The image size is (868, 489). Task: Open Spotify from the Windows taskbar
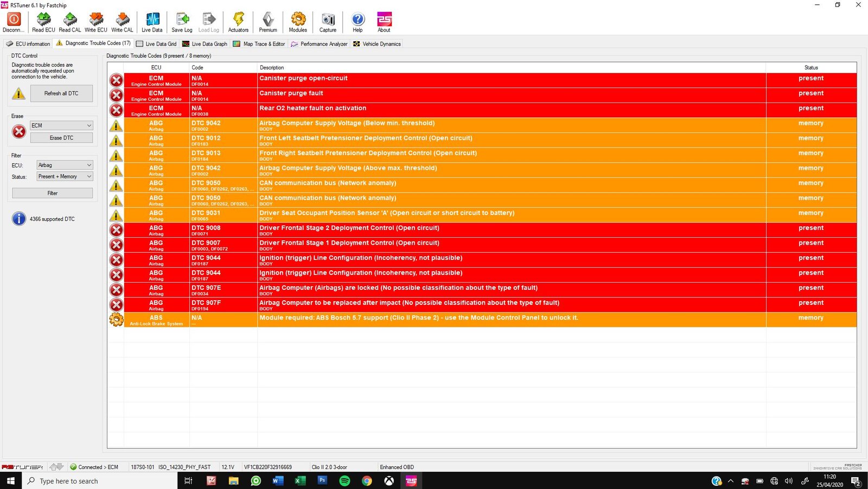pos(344,481)
